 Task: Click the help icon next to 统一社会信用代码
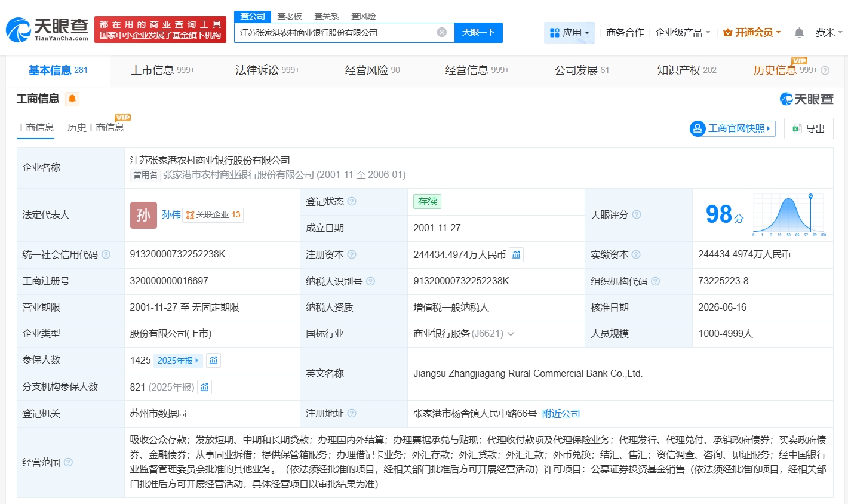click(x=106, y=254)
